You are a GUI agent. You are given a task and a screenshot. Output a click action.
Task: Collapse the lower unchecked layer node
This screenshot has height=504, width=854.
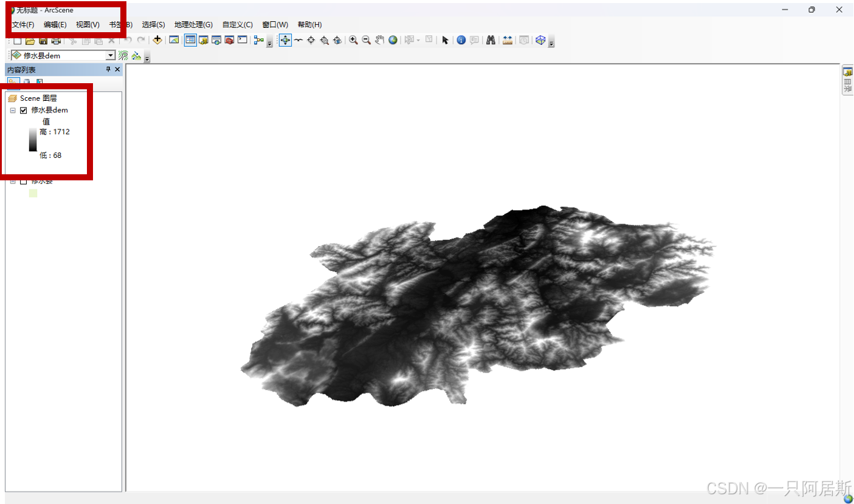click(x=13, y=181)
